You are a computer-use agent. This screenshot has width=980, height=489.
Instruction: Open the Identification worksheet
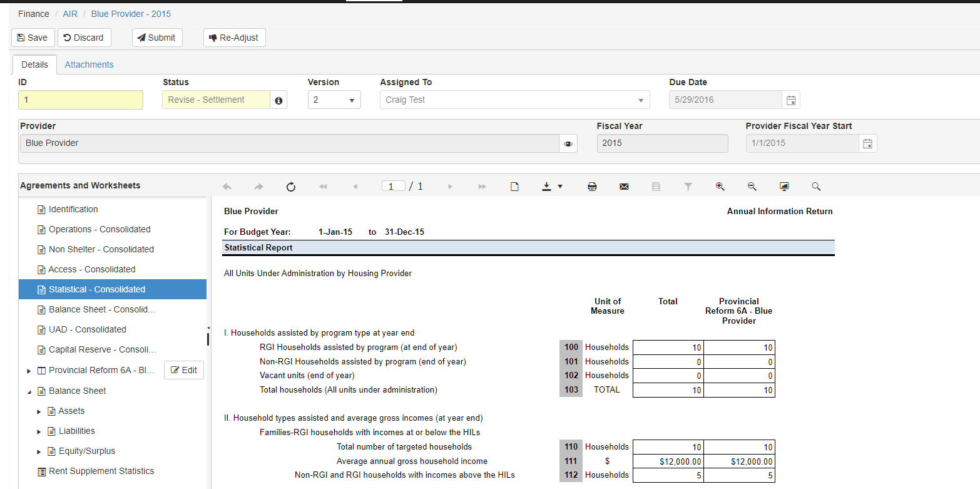click(73, 209)
